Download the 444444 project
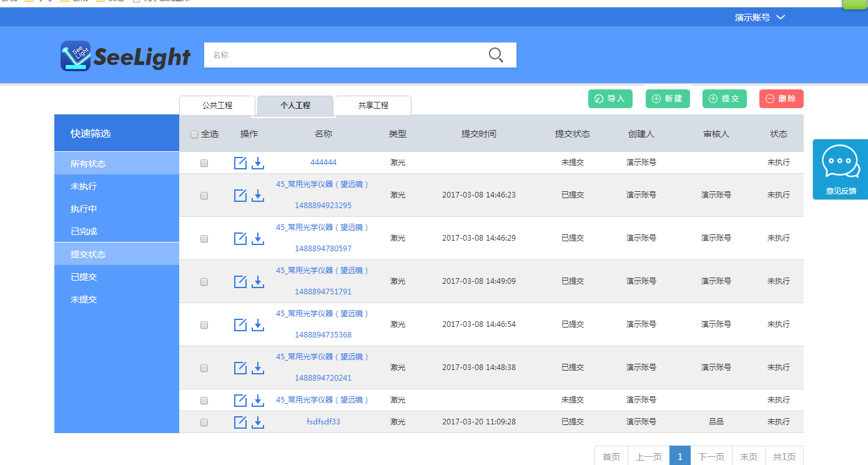The image size is (868, 465). (258, 163)
